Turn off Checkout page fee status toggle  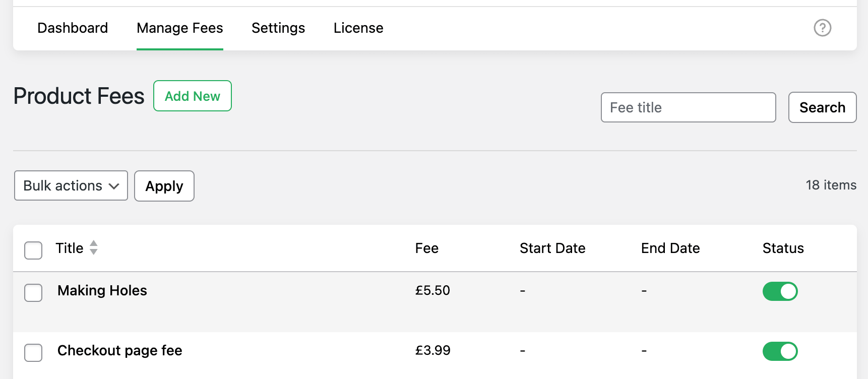[x=780, y=351]
